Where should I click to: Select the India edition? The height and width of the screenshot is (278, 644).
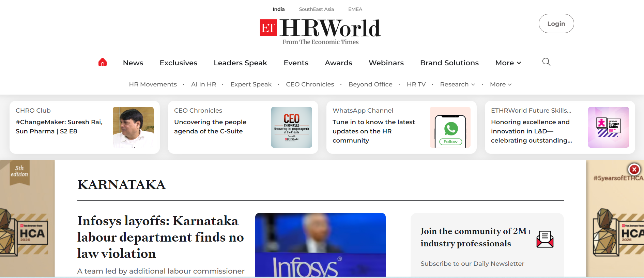tap(278, 9)
